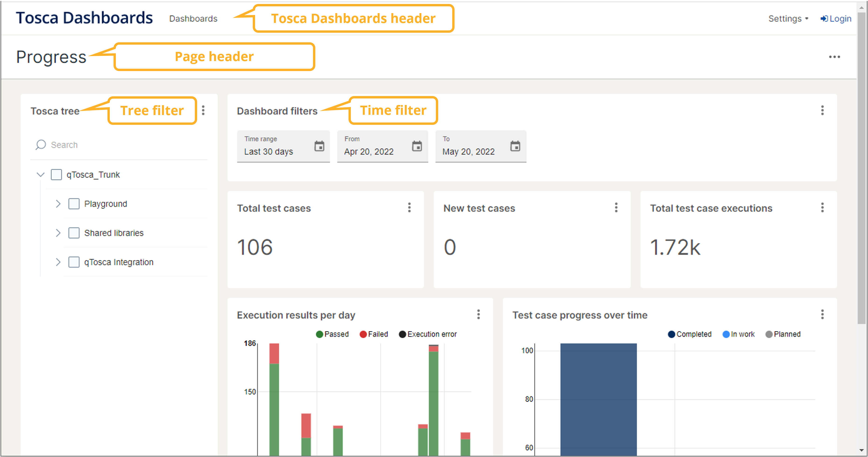This screenshot has height=457, width=868.
Task: Open the From date field Apr 20, 2022
Action: (x=382, y=146)
